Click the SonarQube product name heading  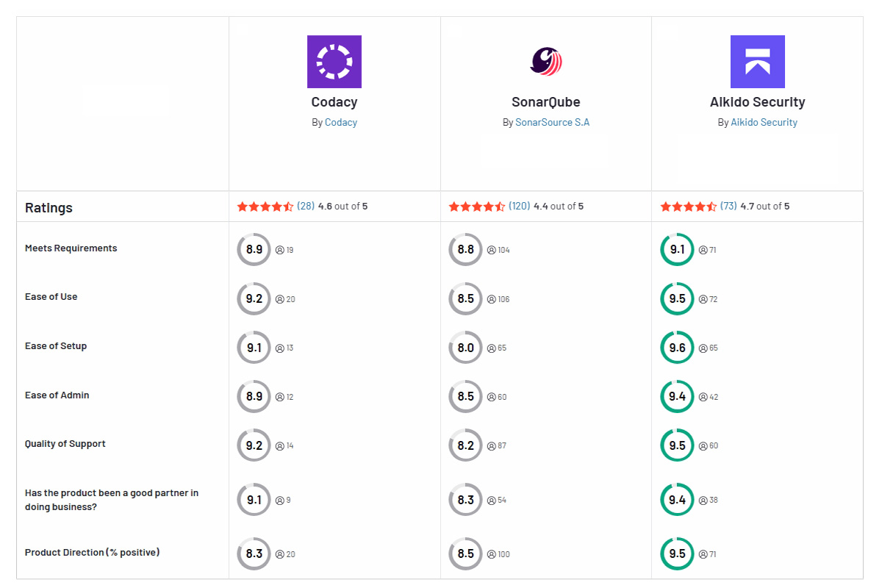click(546, 102)
